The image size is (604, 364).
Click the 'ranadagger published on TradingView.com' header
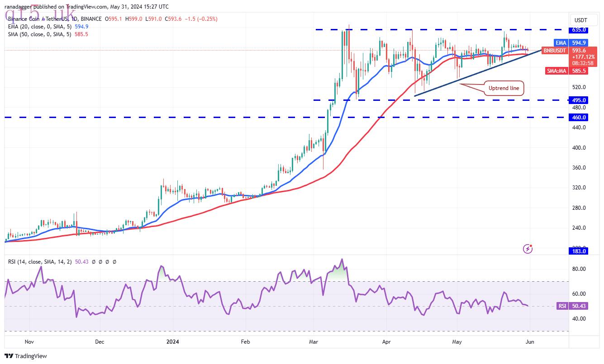tap(87, 6)
